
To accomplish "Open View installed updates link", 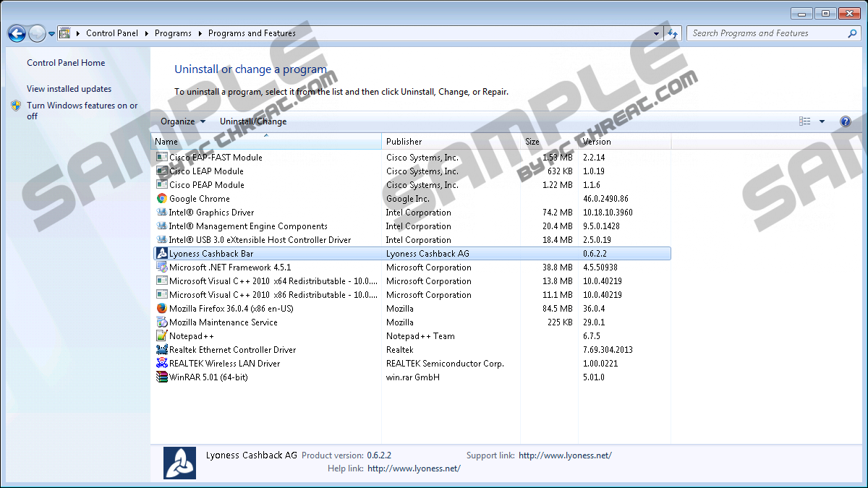I will tap(69, 89).
